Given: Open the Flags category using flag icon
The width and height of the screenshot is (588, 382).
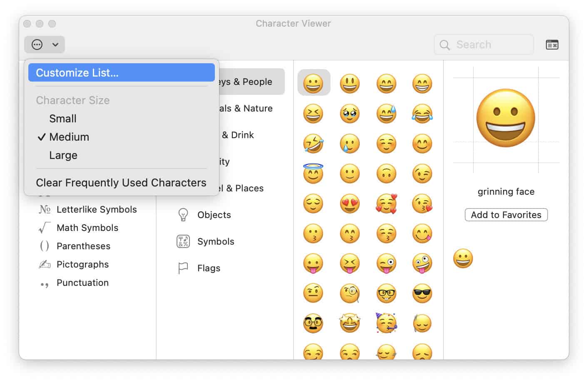Looking at the screenshot, I should [x=208, y=268].
